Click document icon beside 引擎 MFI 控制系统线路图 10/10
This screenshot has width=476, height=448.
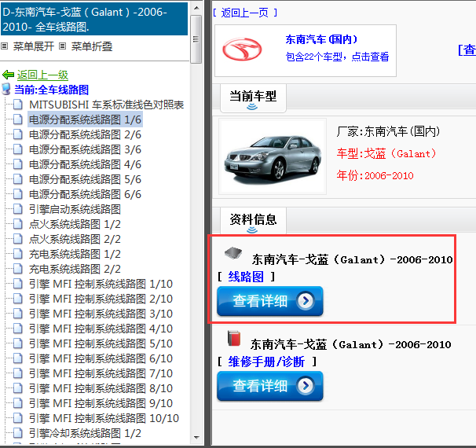18,418
